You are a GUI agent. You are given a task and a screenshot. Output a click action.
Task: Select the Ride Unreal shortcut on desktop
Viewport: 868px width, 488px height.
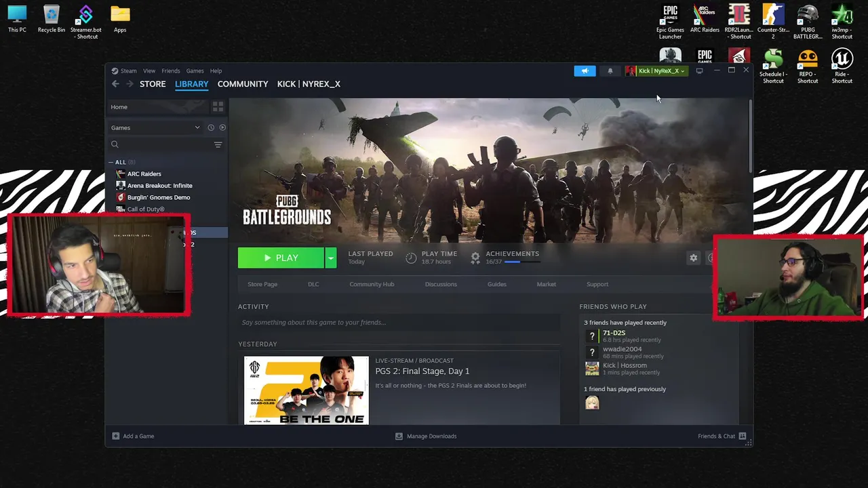coord(842,66)
